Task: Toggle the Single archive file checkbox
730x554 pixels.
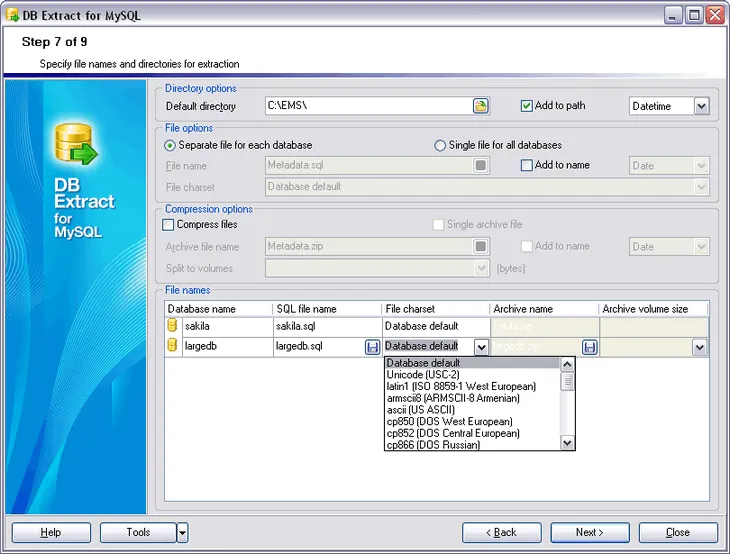Action: pyautogui.click(x=438, y=224)
